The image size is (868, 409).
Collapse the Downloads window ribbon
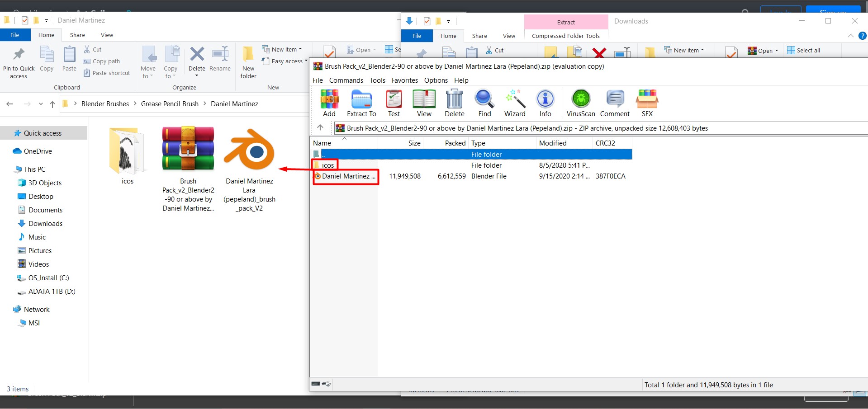(x=851, y=36)
